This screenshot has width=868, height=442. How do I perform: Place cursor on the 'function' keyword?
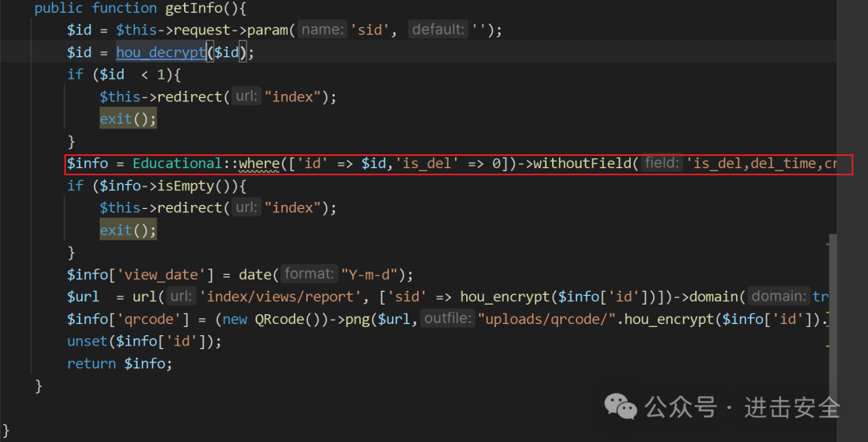click(124, 8)
